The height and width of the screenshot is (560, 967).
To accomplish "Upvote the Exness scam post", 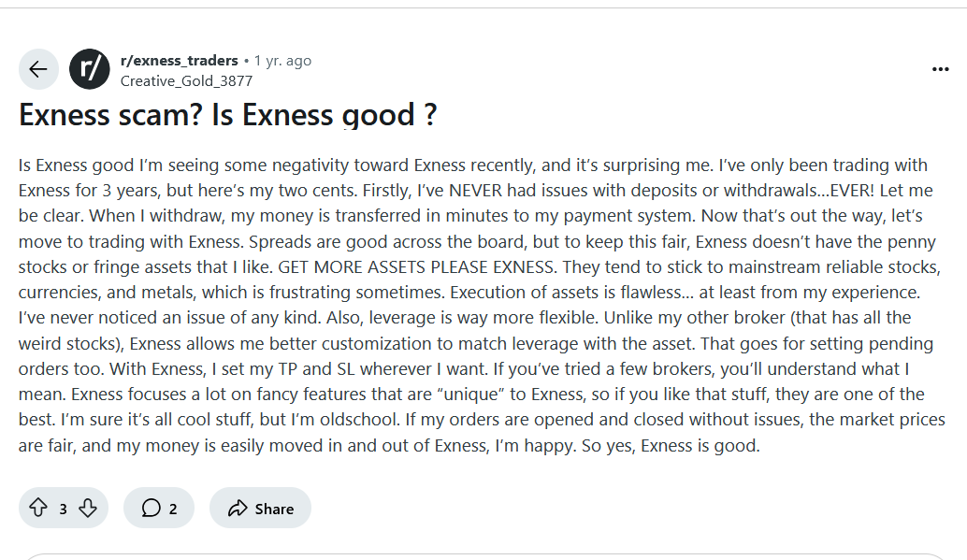I will click(38, 508).
